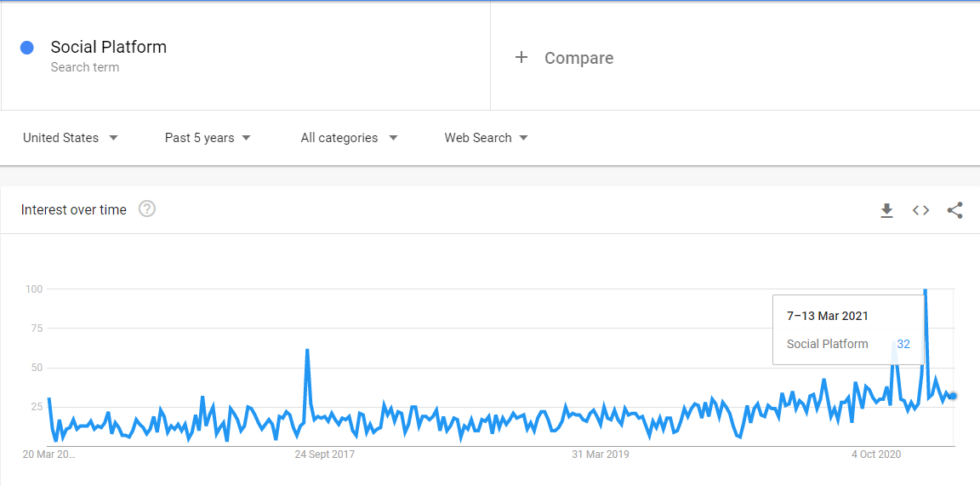
Task: Select the 7–13 Mar 2021 endpoint marker
Action: click(x=953, y=396)
